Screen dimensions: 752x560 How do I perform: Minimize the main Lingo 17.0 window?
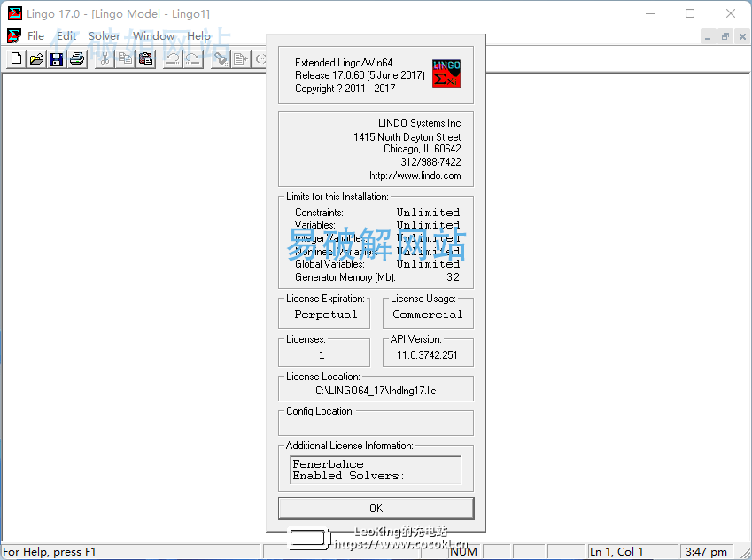point(650,13)
